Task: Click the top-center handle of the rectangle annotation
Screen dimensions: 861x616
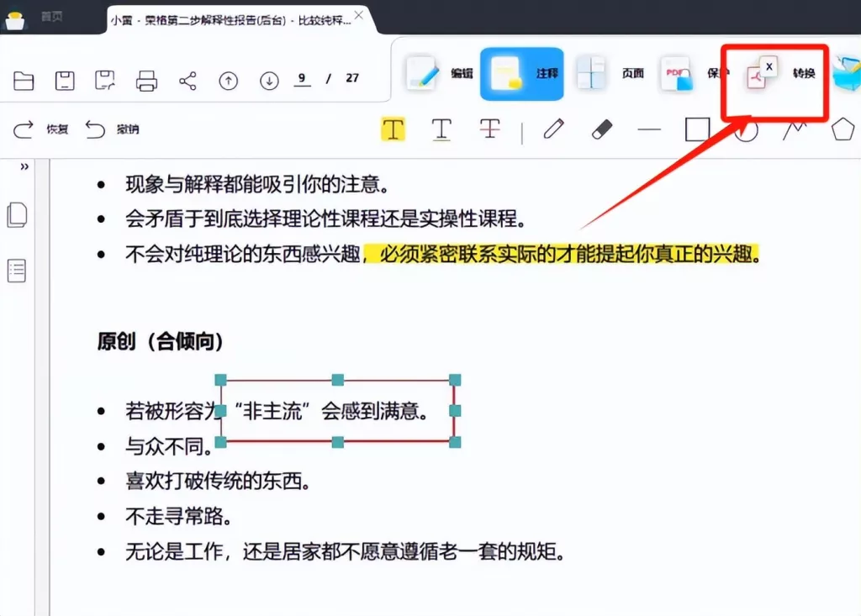Action: 338,380
